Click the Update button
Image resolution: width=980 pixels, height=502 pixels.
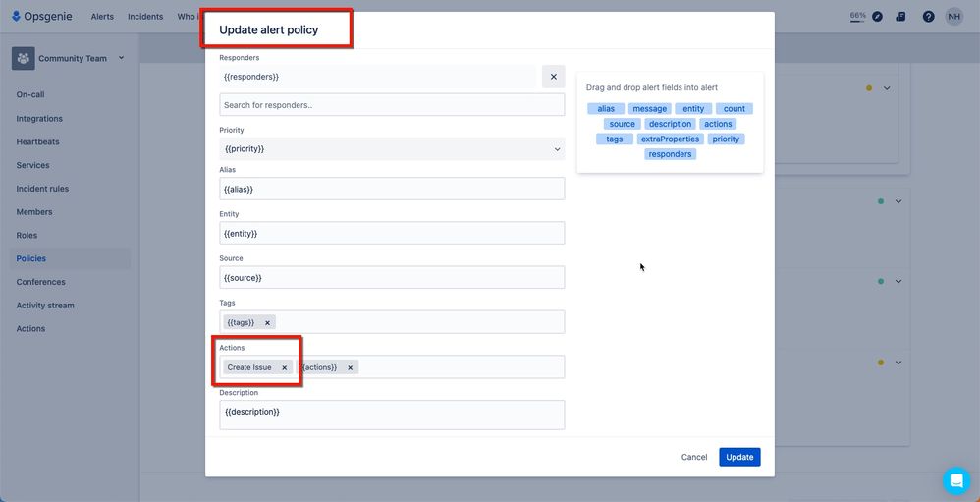click(x=739, y=457)
